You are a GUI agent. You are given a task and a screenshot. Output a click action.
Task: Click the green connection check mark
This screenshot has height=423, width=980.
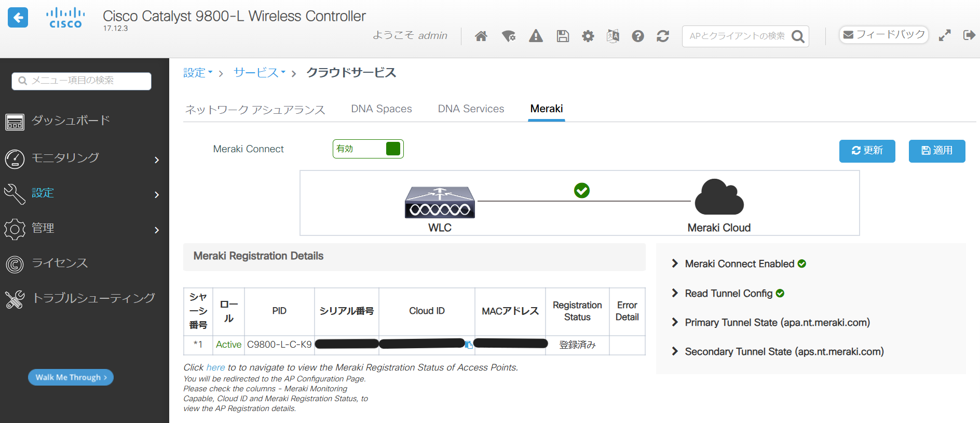582,191
